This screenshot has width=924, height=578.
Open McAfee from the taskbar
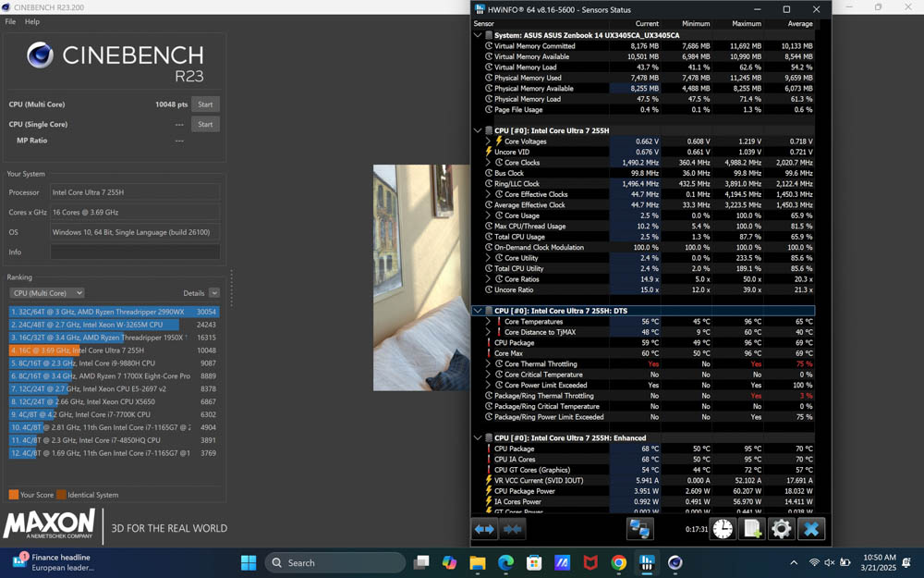pyautogui.click(x=590, y=562)
